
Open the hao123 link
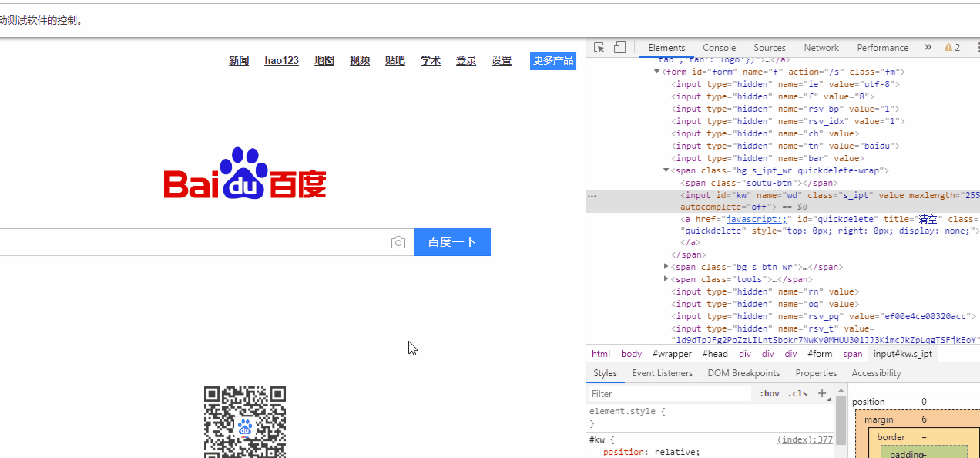[281, 60]
